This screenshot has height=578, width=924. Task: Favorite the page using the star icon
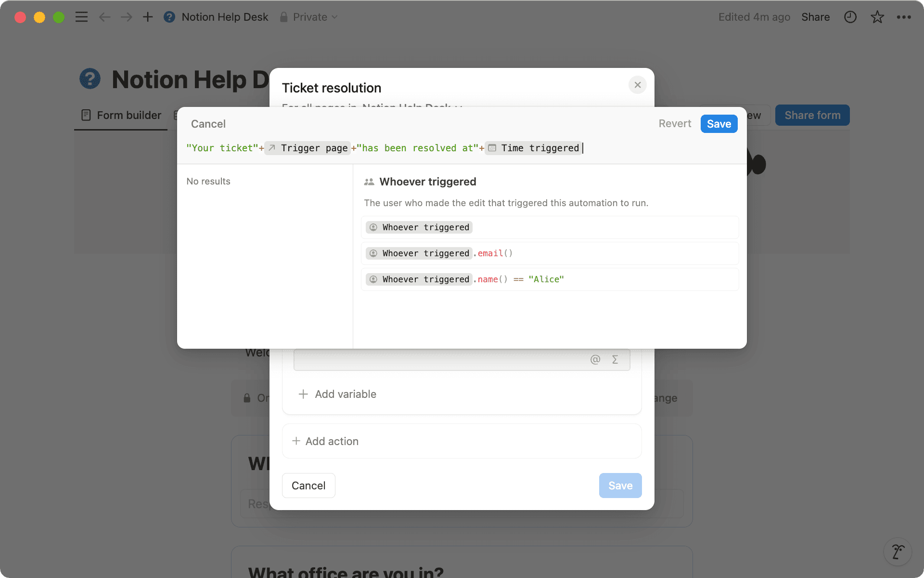[877, 17]
